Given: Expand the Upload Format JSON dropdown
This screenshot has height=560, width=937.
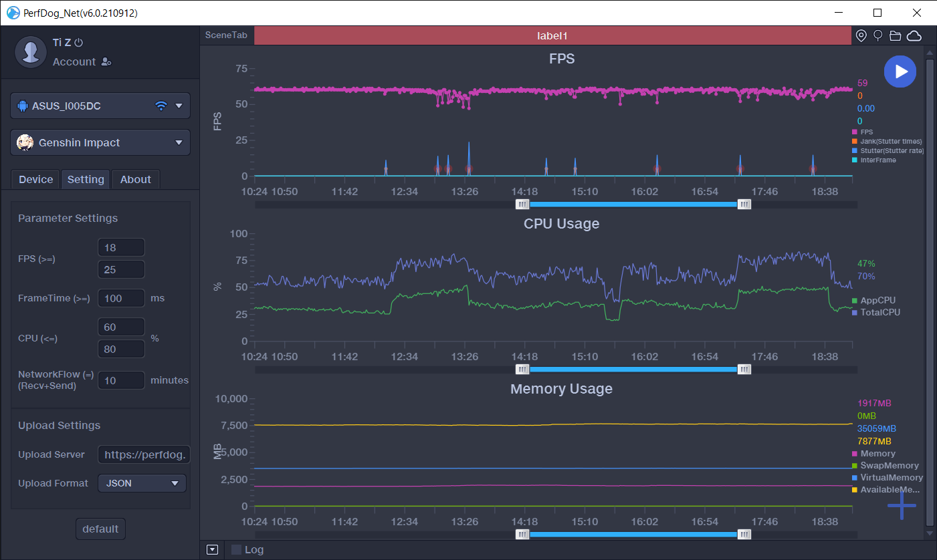Looking at the screenshot, I should [142, 483].
